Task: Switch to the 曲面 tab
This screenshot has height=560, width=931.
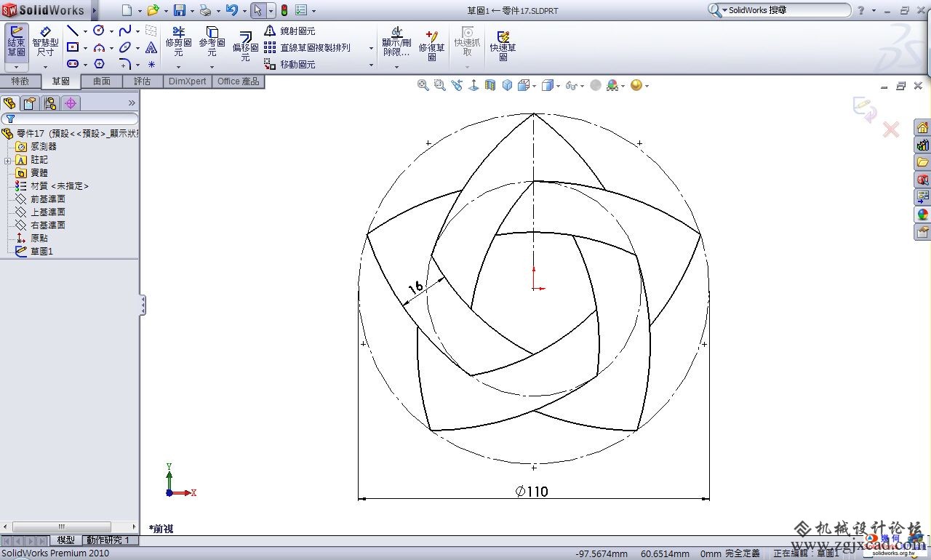Action: (102, 81)
